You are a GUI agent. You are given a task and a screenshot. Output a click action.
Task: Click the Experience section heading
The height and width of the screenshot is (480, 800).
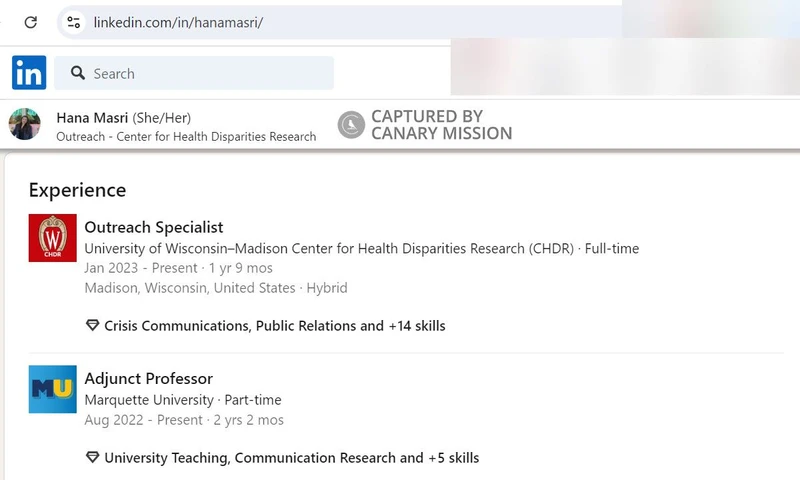[x=77, y=190]
